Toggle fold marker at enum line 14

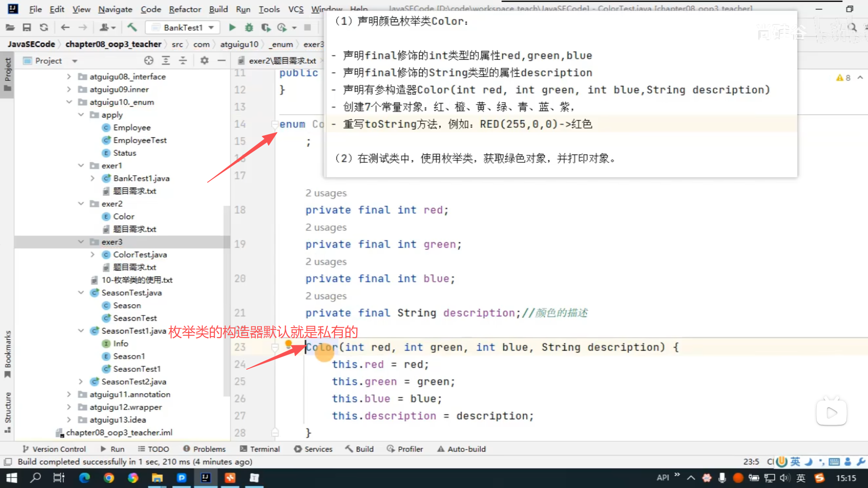tap(274, 124)
